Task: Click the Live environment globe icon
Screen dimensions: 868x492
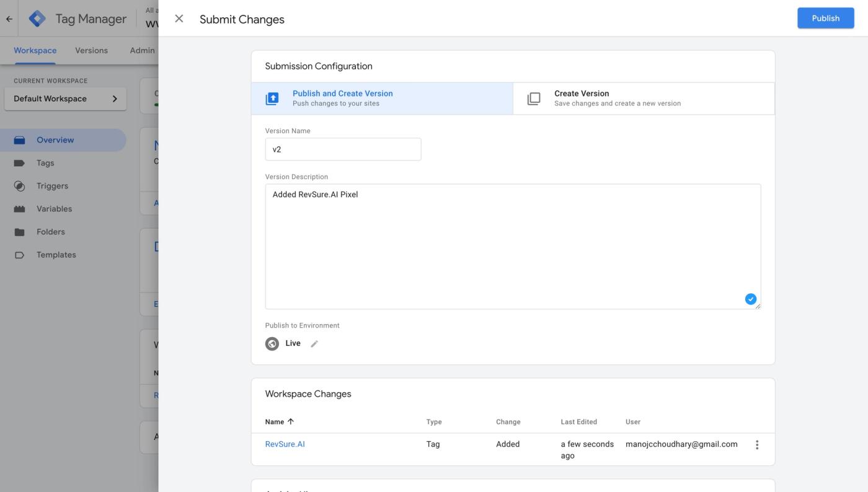Action: tap(272, 344)
